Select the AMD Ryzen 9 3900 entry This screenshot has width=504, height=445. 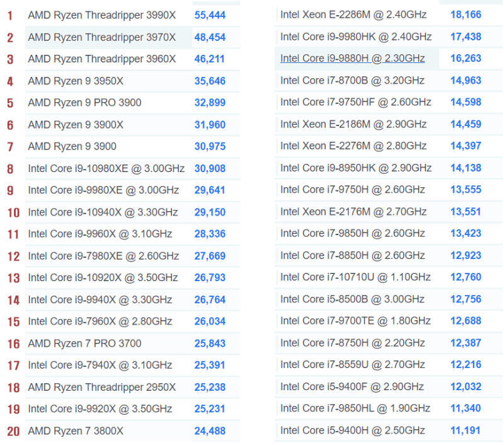(x=72, y=146)
